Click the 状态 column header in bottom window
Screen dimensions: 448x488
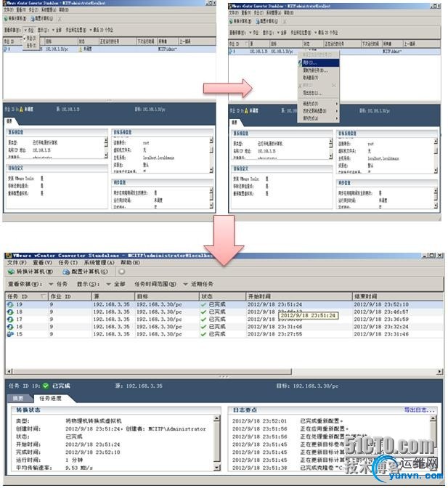pyautogui.click(x=222, y=296)
